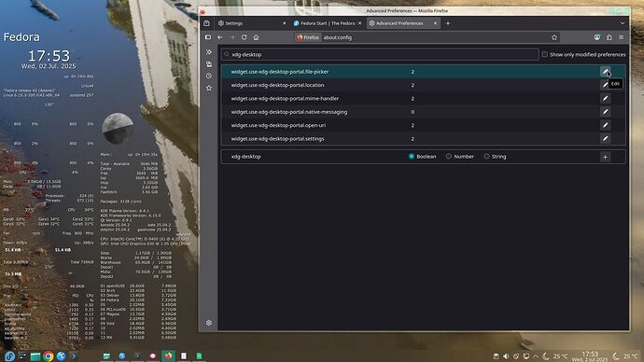This screenshot has height=362, width=644.
Task: Edit the mime-handler preference pencil icon
Action: point(605,99)
